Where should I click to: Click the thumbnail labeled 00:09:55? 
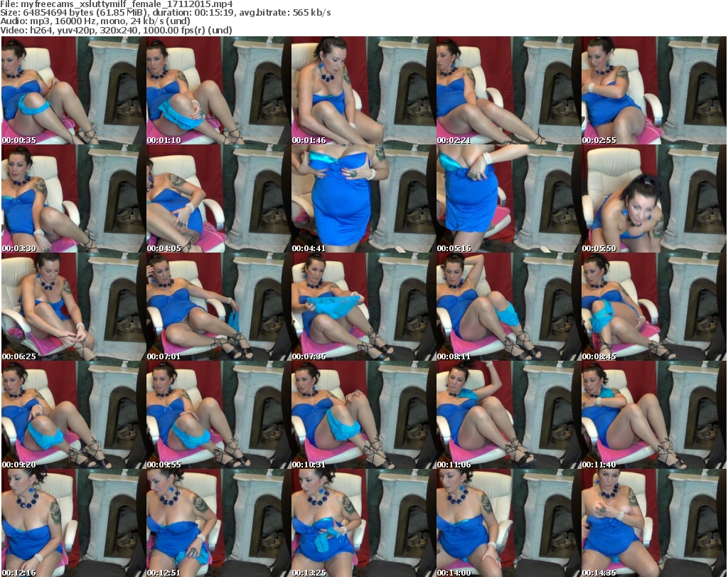219,415
